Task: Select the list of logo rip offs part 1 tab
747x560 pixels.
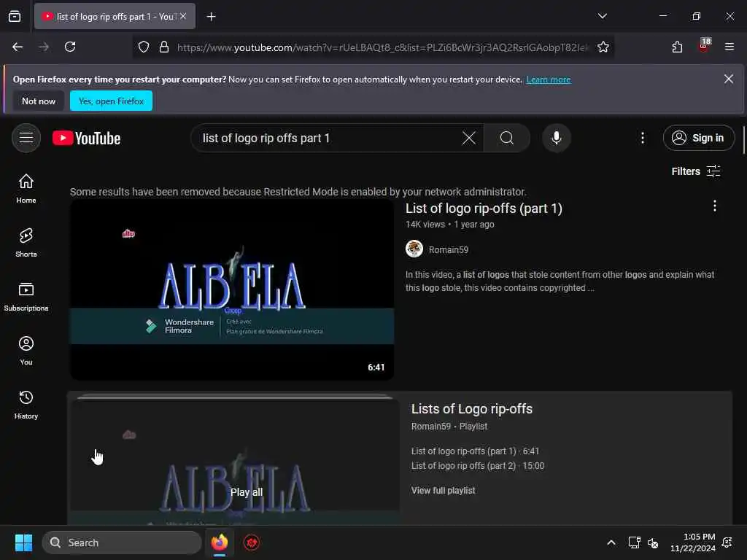Action: coord(115,17)
